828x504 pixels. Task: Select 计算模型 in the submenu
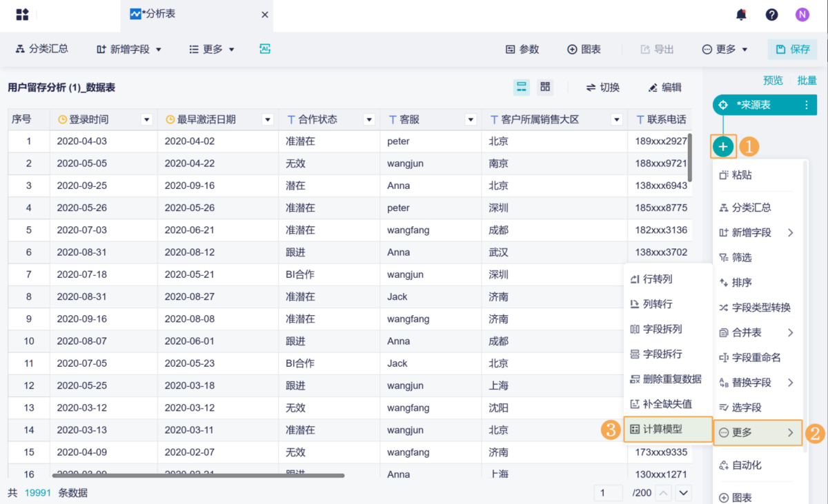pos(667,428)
